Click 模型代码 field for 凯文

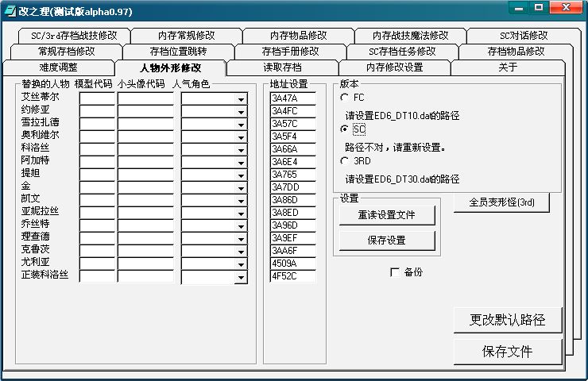click(x=97, y=201)
